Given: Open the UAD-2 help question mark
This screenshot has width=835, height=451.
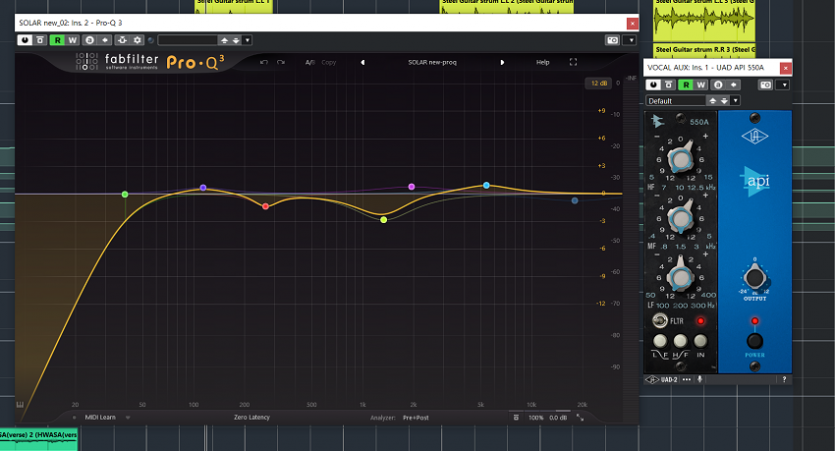Looking at the screenshot, I should click(784, 380).
